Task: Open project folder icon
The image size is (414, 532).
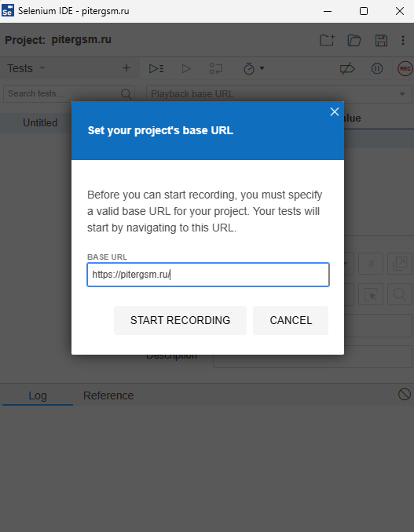Action: [354, 40]
